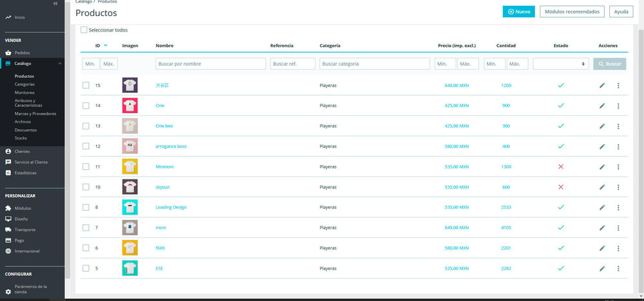The height and width of the screenshot is (301, 644).
Task: Edit product 渋谷区 with pencil icon
Action: pyautogui.click(x=602, y=86)
